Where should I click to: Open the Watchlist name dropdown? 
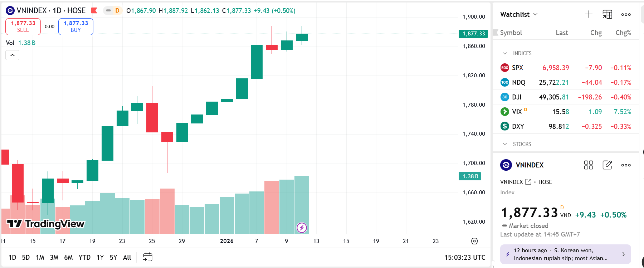(535, 14)
